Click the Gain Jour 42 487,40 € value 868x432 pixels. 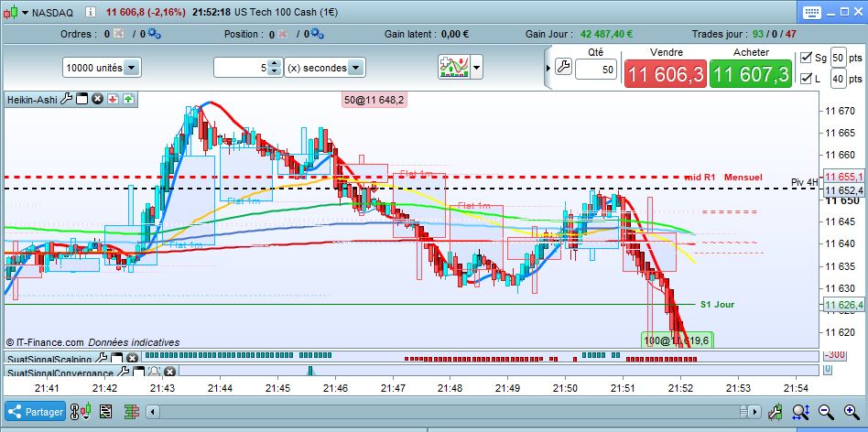606,34
